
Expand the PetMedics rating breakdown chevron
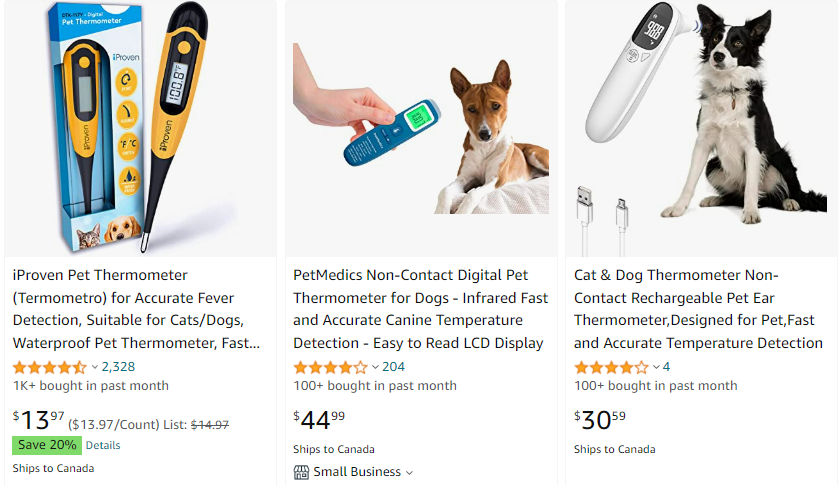[x=375, y=367]
